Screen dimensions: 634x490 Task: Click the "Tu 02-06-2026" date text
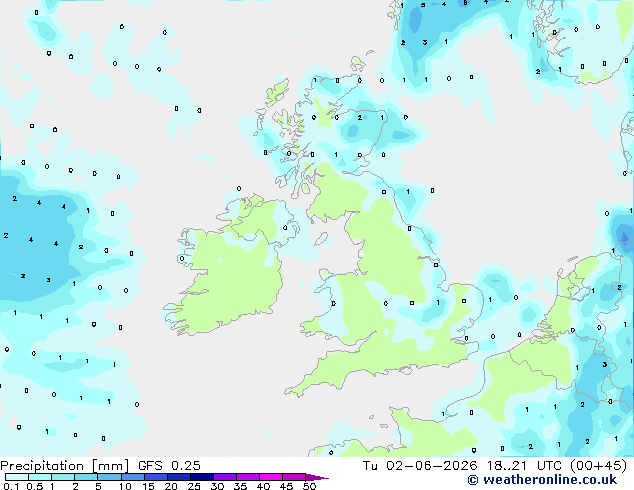click(420, 466)
